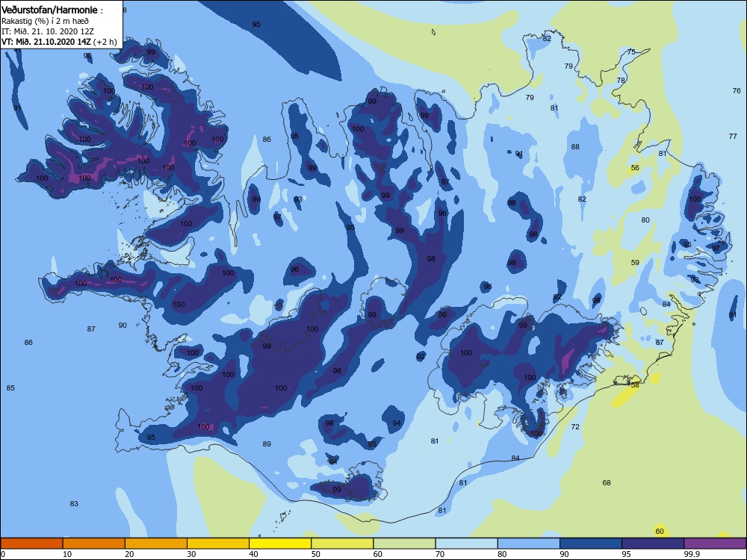747x560 pixels.
Task: Click the offshore humidity value 76
Action: click(737, 90)
